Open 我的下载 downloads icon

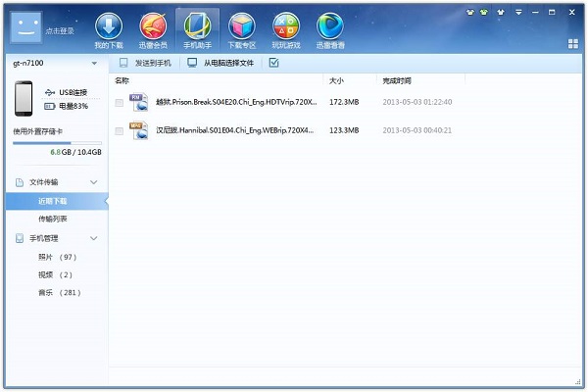[x=109, y=30]
